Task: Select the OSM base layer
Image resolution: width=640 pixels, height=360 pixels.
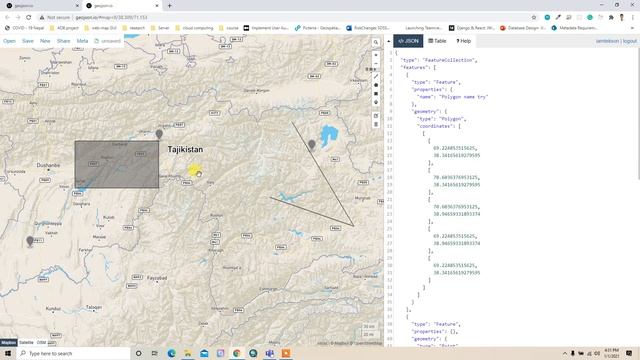Action: 42,342
